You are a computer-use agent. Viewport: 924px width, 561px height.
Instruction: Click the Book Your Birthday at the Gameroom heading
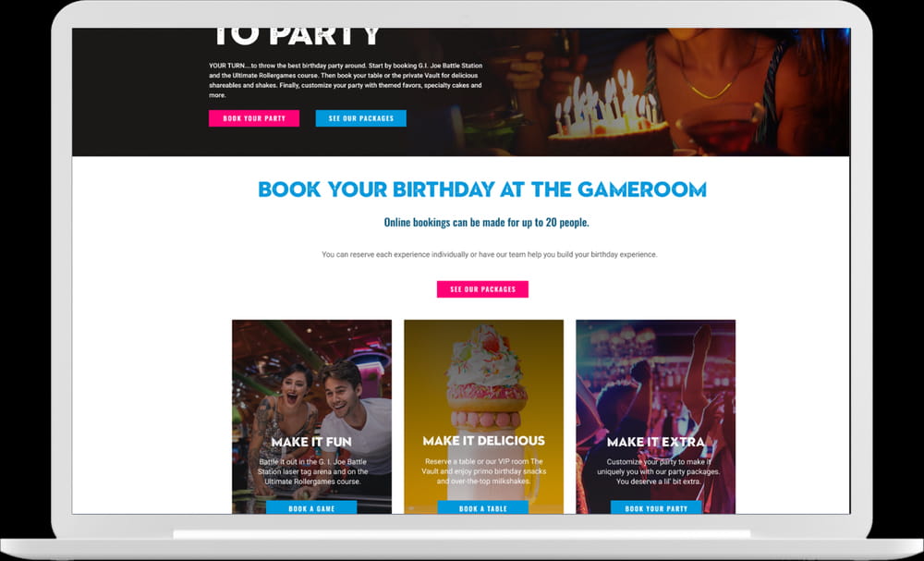(482, 189)
